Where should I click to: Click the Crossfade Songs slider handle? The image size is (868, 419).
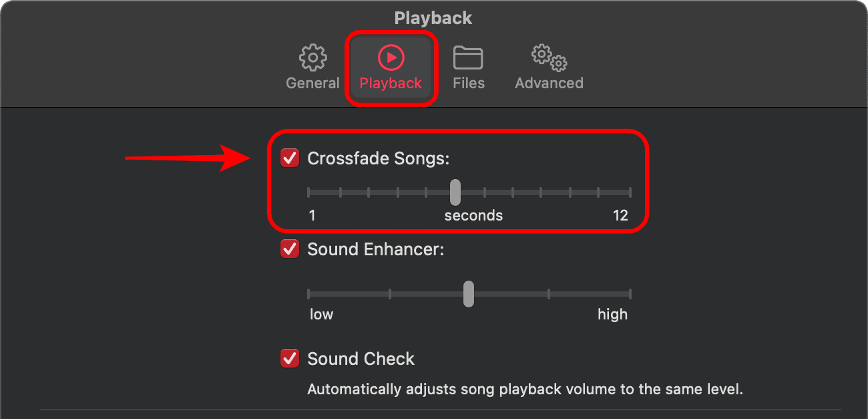[455, 192]
